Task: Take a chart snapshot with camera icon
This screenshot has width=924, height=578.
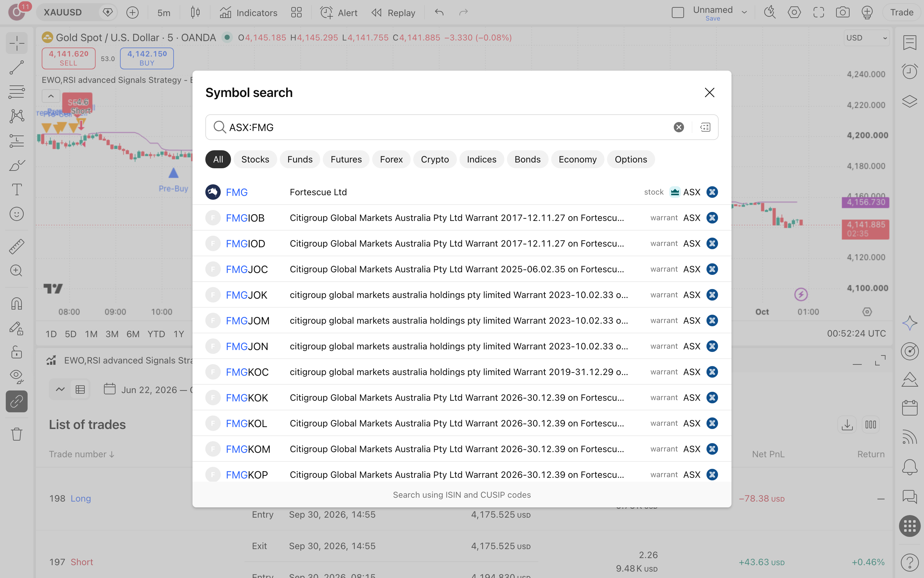Action: [x=842, y=13]
